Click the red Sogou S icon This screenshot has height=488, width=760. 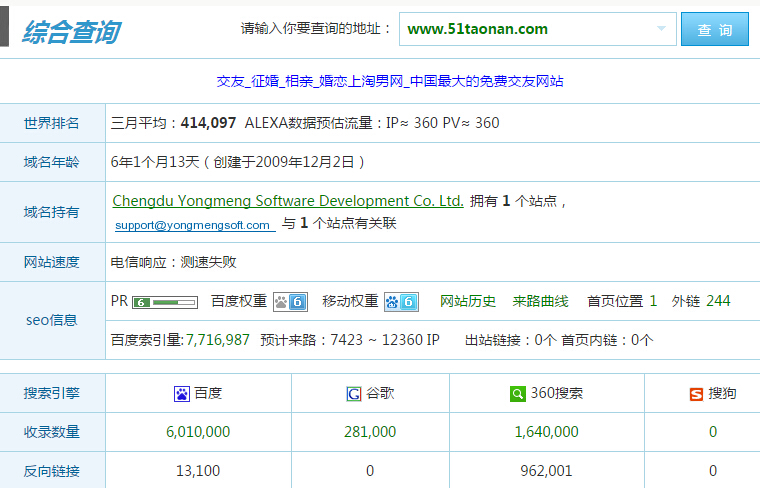[697, 394]
